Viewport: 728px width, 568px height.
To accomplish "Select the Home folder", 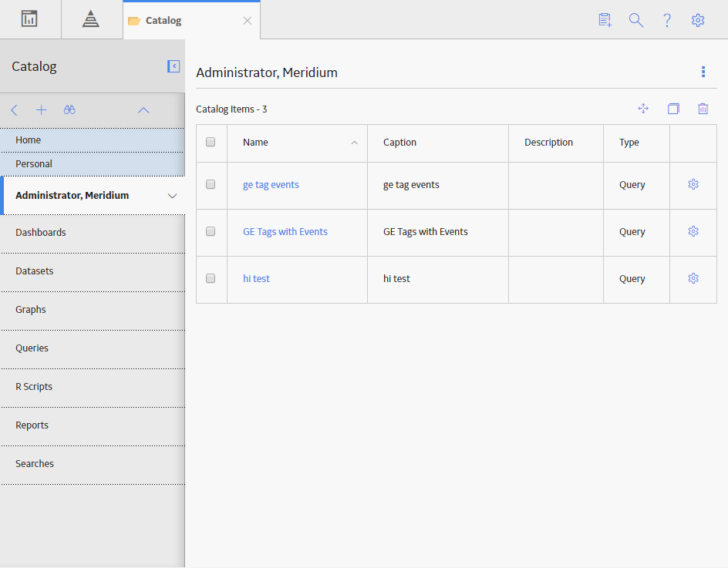I will pos(93,140).
